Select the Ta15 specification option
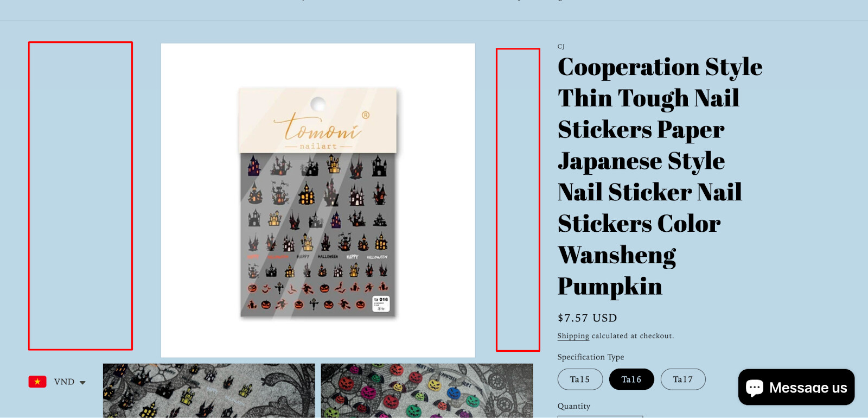Screen dimensions: 868x418 (x=580, y=379)
